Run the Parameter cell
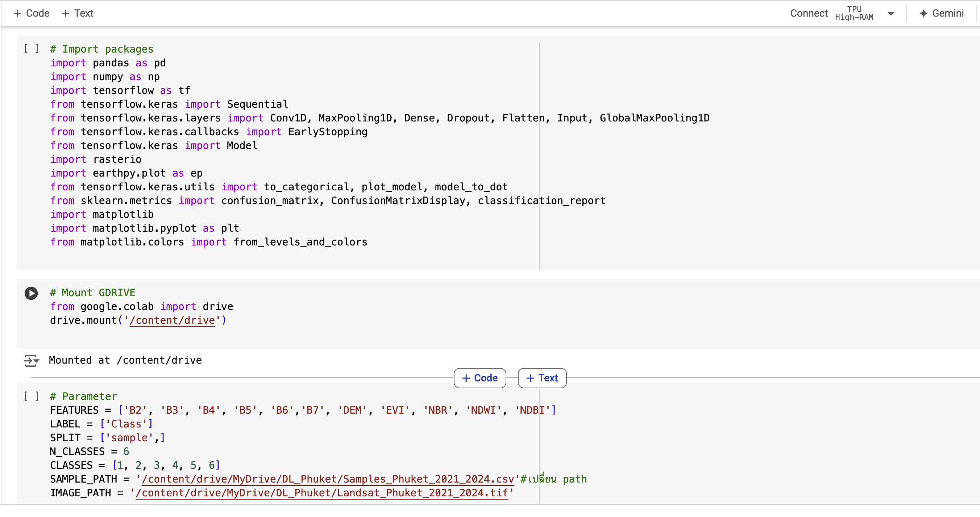 31,396
